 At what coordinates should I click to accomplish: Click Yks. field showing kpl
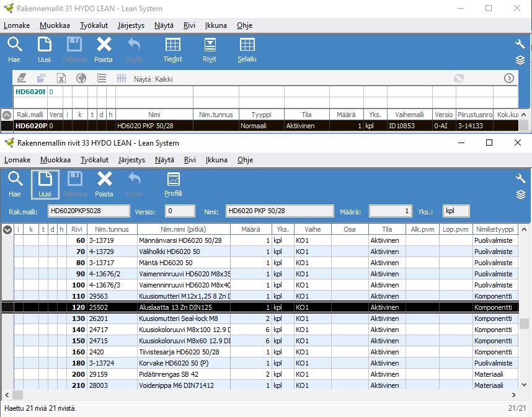(456, 211)
